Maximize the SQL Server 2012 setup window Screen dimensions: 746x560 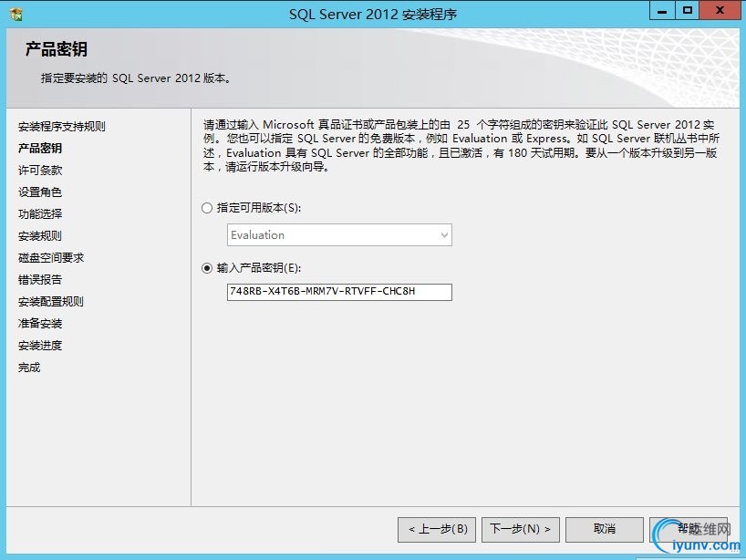[688, 10]
